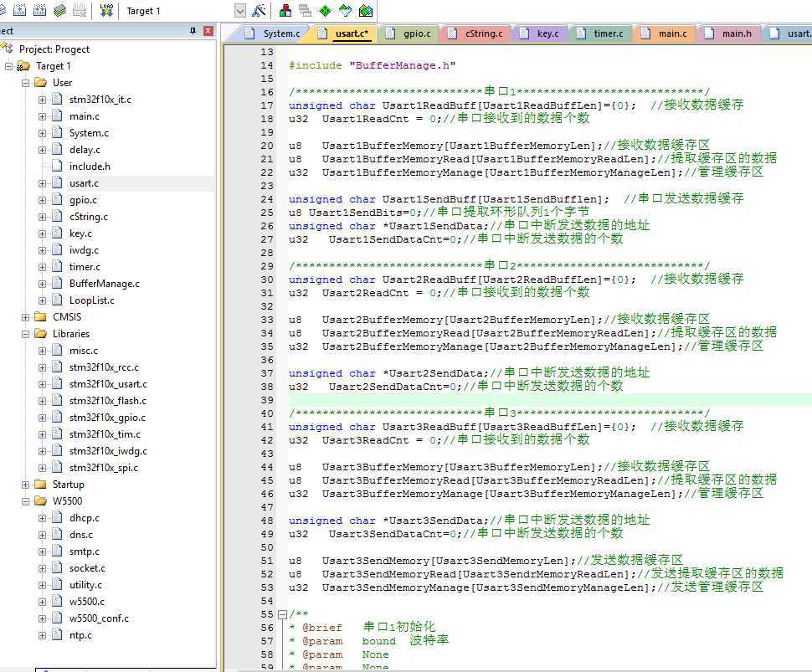Pin the Project panel with pushpin icon
This screenshot has width=812, height=672.
[x=193, y=31]
